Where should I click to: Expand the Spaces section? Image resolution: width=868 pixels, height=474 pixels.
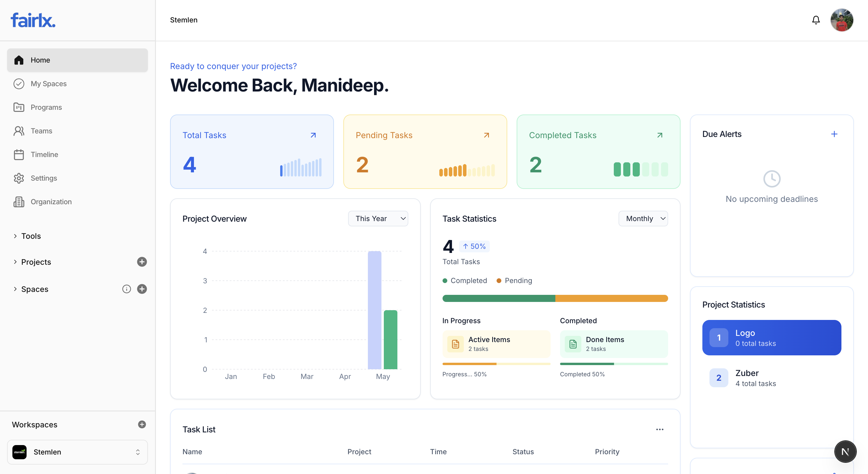click(15, 289)
